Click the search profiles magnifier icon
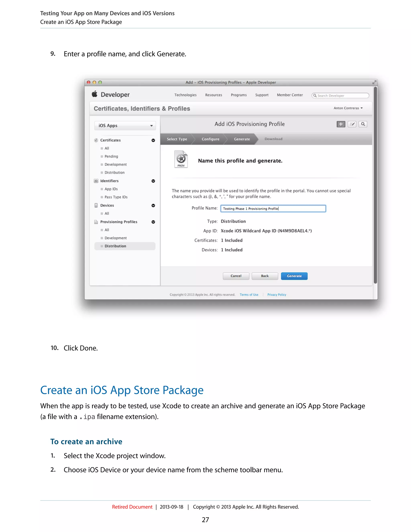The width and height of the screenshot is (411, 532). pyautogui.click(x=363, y=124)
